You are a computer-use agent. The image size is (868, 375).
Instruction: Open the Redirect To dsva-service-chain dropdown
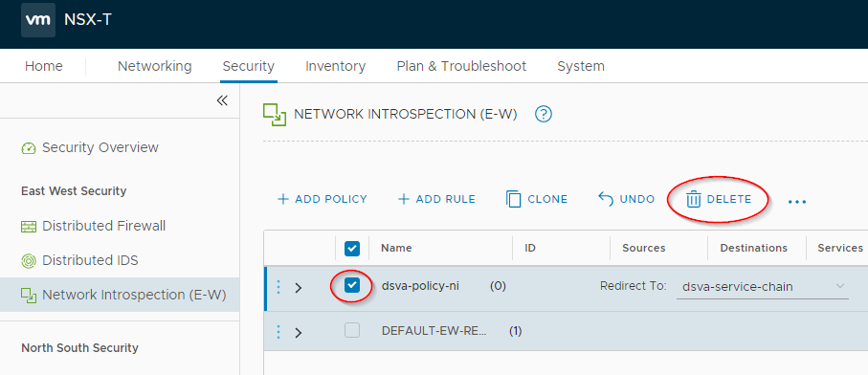pos(763,287)
